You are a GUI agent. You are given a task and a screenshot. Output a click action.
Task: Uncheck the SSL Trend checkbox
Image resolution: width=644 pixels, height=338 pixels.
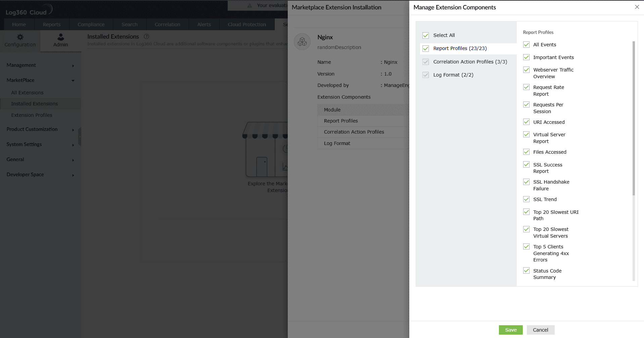(526, 199)
